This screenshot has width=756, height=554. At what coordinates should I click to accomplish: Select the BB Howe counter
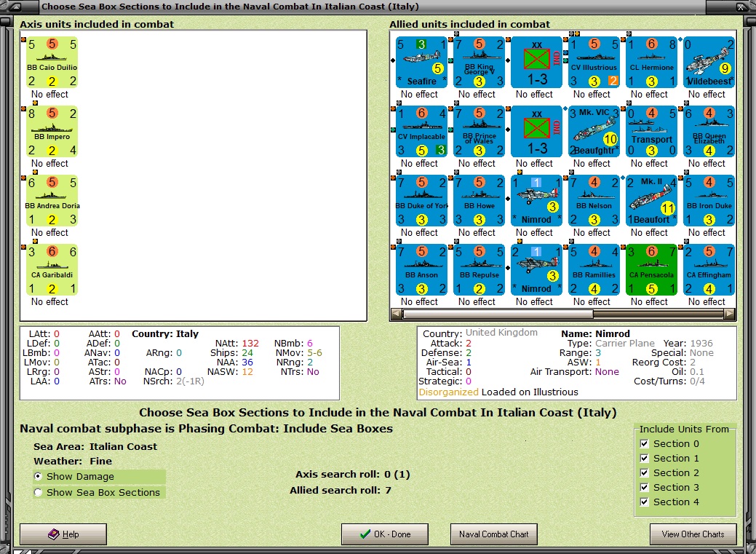coord(479,200)
